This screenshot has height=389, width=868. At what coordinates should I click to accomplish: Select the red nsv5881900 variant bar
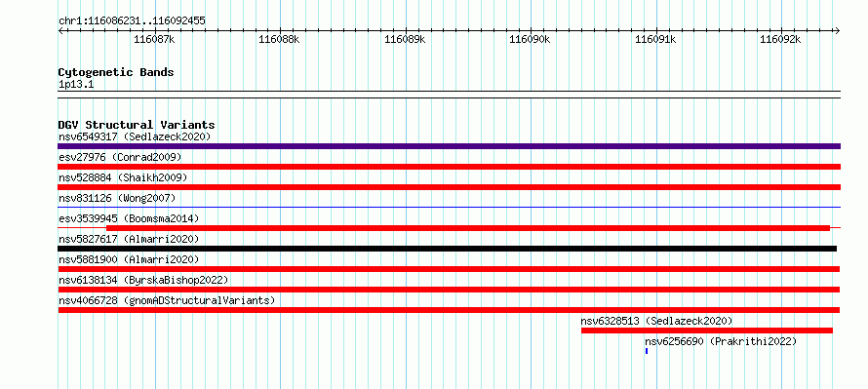point(449,269)
